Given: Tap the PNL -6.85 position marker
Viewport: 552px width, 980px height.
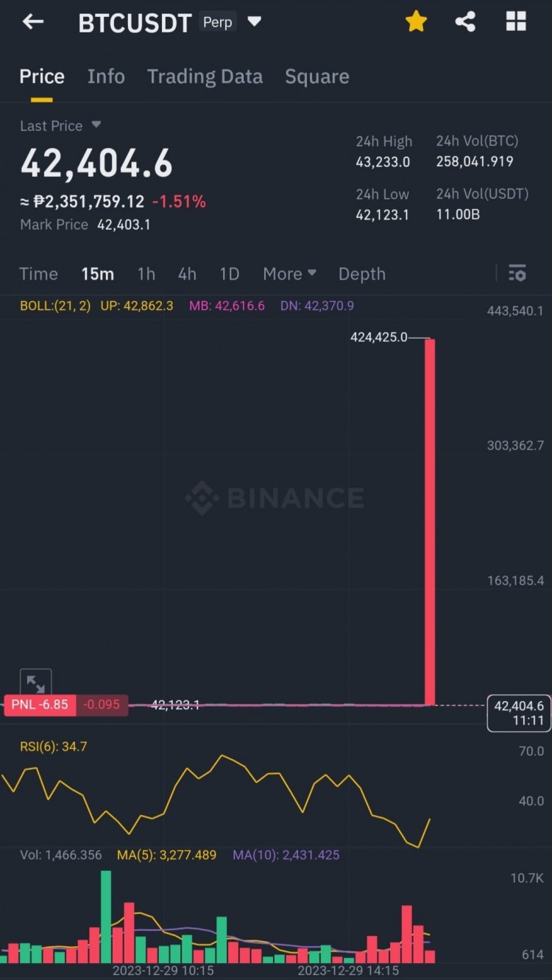Looking at the screenshot, I should [40, 705].
